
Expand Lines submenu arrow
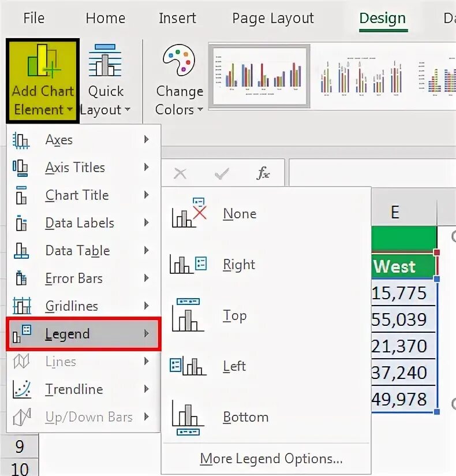pyautogui.click(x=147, y=361)
